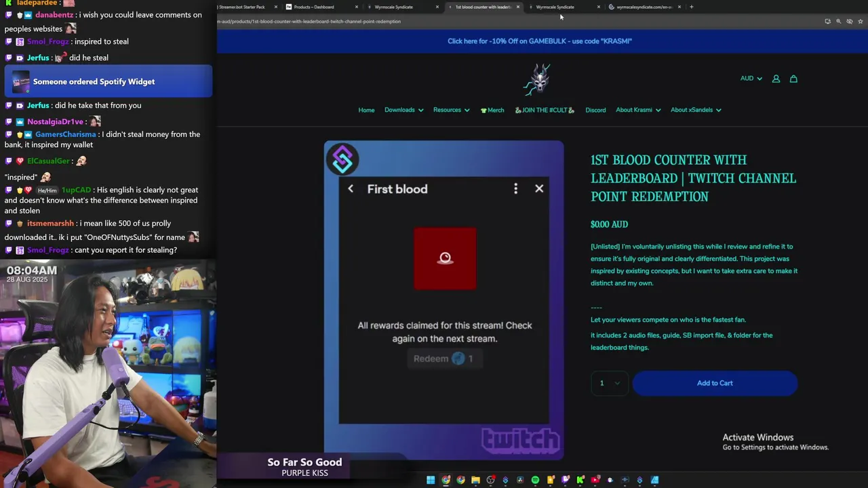Click the $0.00 AUD price
Viewport: 868px width, 488px height.
pos(609,224)
